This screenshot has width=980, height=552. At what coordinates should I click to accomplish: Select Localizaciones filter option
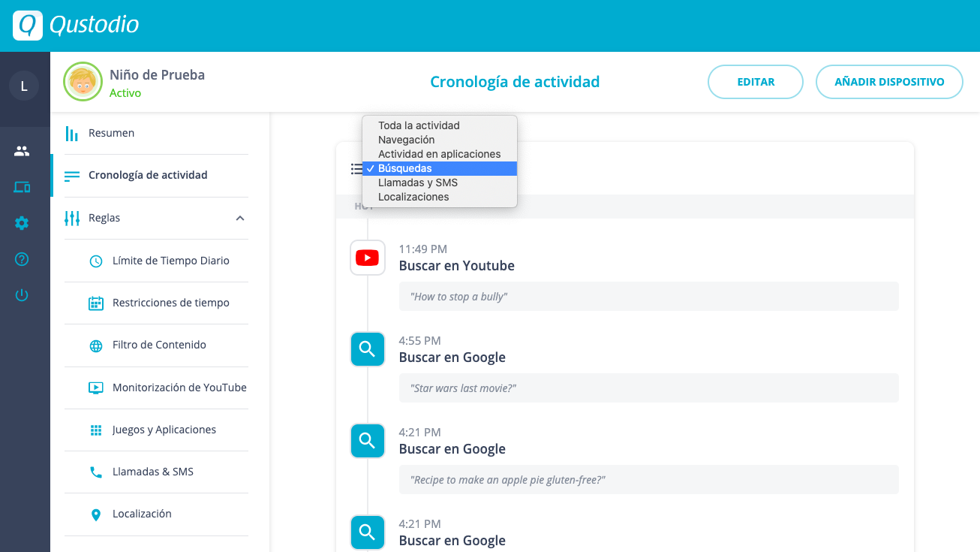pos(440,197)
